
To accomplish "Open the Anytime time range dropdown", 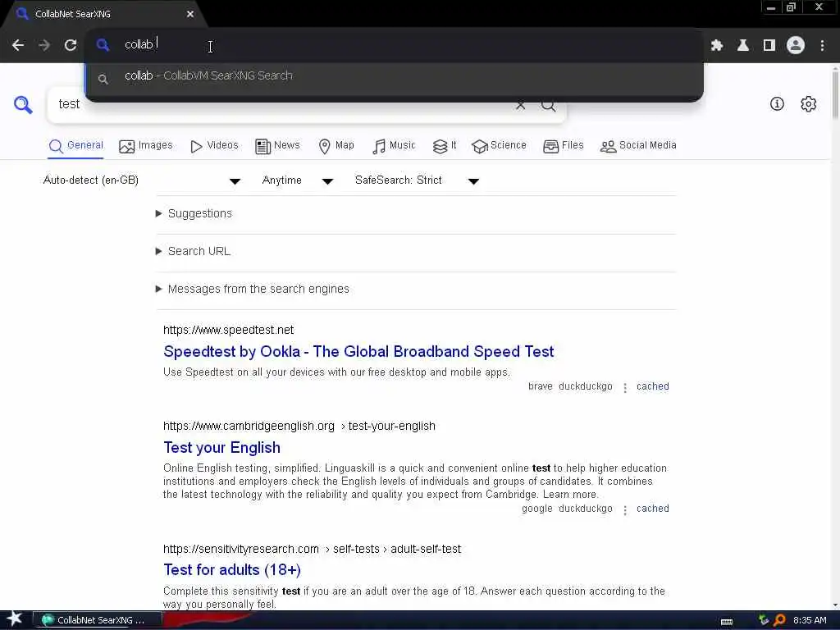I will (x=297, y=180).
